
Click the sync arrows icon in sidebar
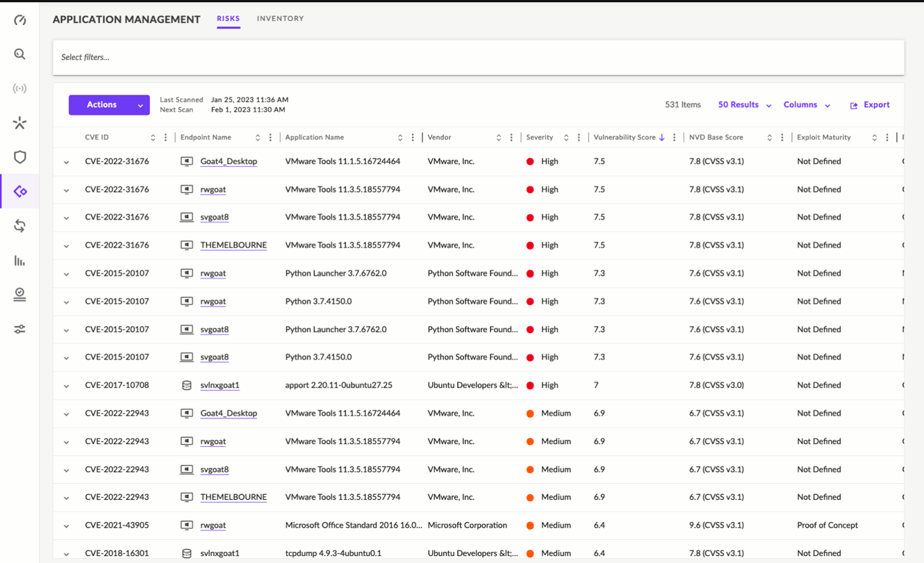[19, 226]
